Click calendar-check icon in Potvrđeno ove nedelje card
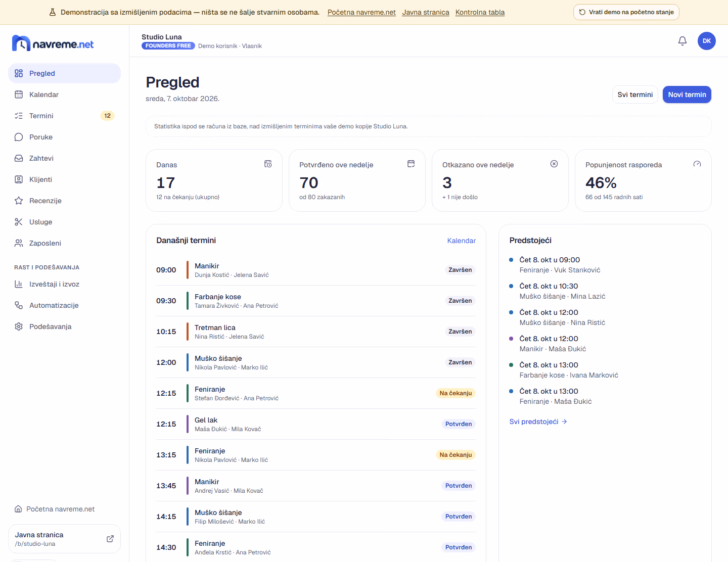 [411, 164]
